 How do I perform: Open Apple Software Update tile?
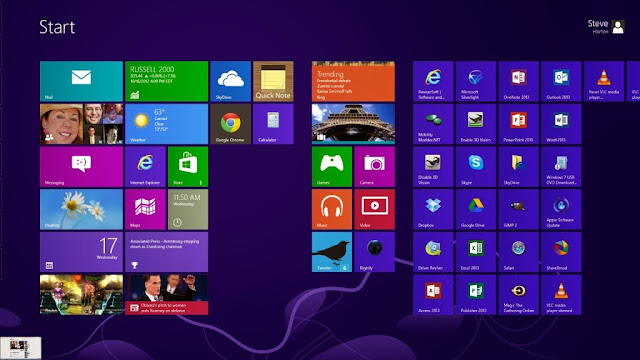pyautogui.click(x=561, y=209)
